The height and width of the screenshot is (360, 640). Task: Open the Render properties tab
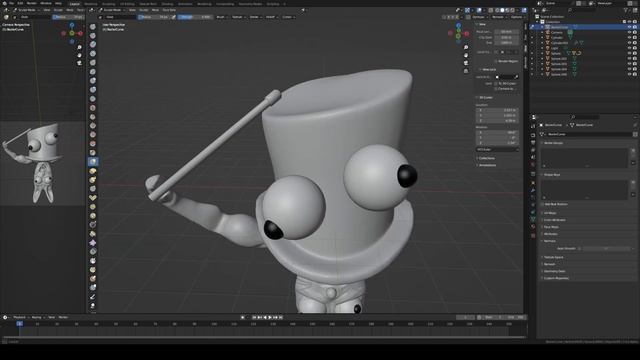point(533,135)
